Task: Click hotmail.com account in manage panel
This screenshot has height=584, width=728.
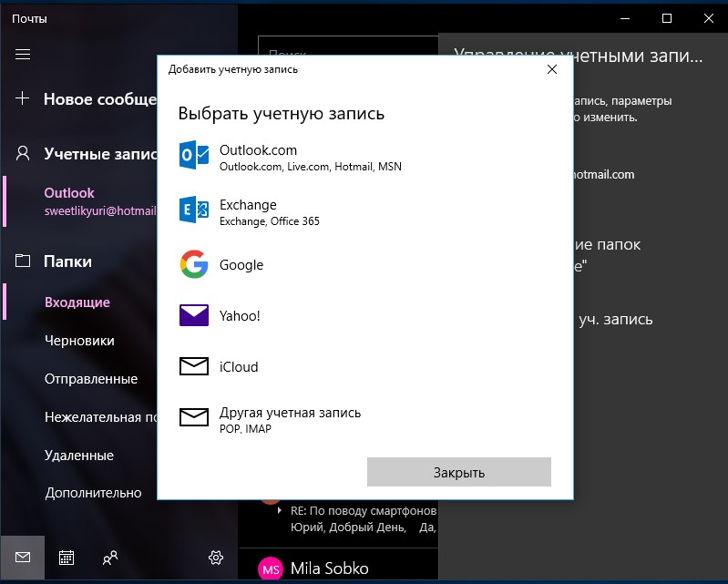Action: (x=603, y=175)
